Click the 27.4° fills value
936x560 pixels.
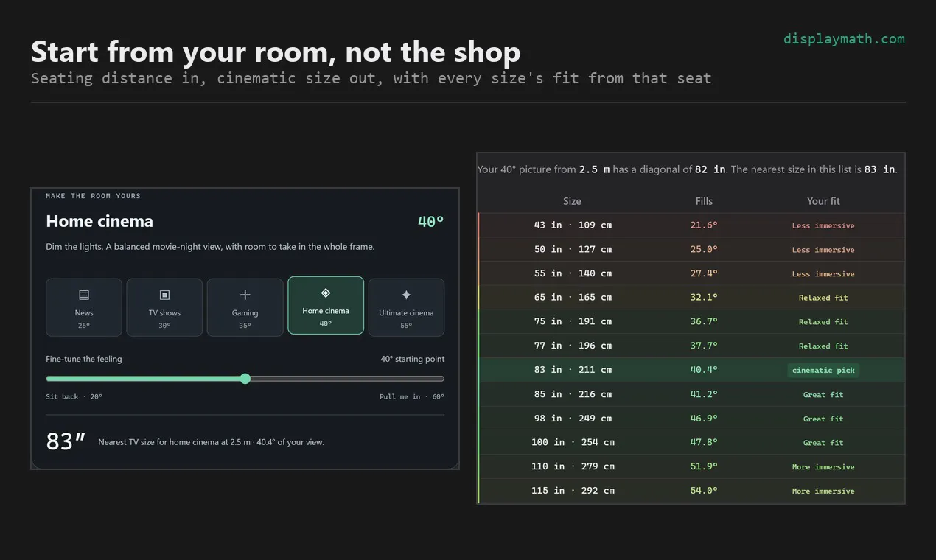[x=704, y=273]
